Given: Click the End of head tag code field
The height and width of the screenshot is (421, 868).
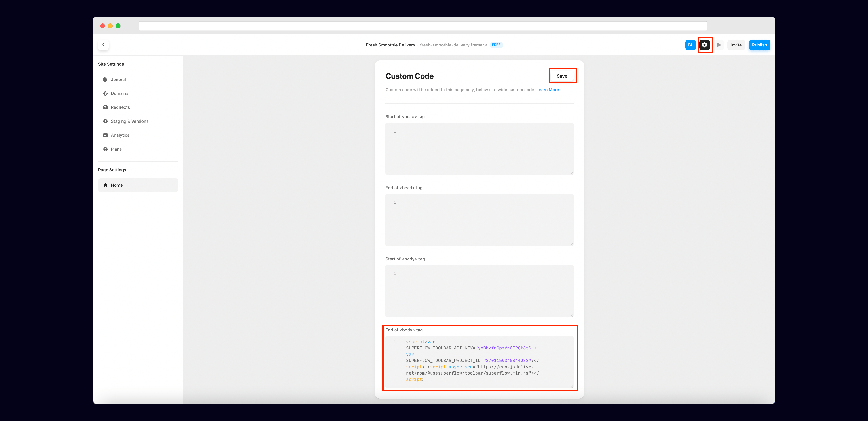Looking at the screenshot, I should point(479,220).
